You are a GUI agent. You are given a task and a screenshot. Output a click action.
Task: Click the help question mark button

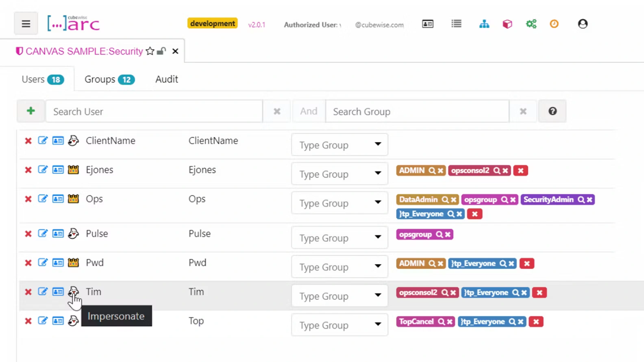coord(552,111)
